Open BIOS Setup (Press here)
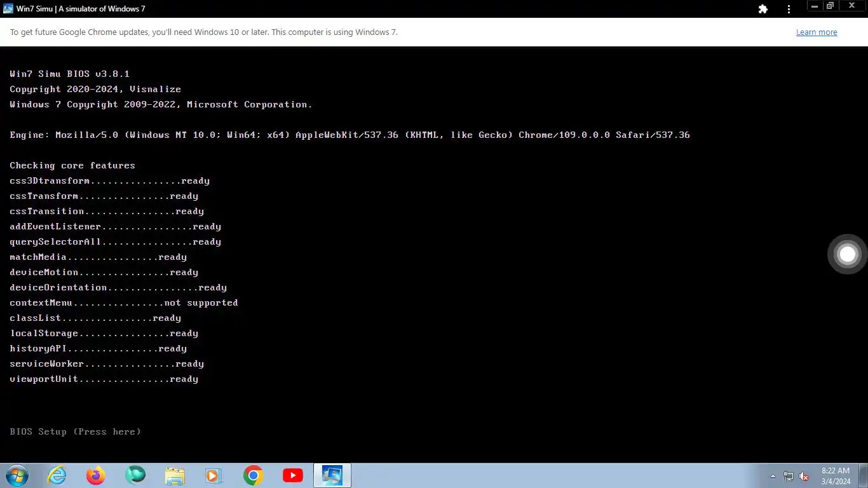Viewport: 868px width, 488px height. point(75,431)
